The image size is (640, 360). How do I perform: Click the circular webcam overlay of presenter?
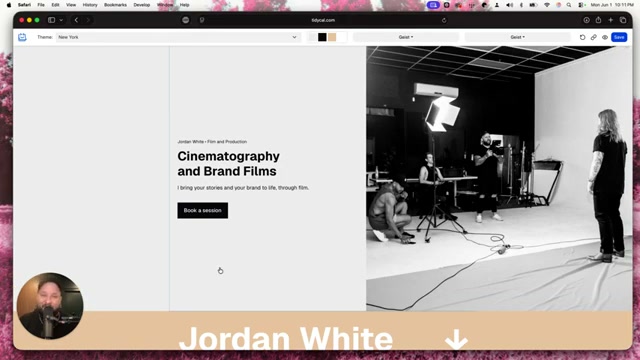[x=50, y=306]
